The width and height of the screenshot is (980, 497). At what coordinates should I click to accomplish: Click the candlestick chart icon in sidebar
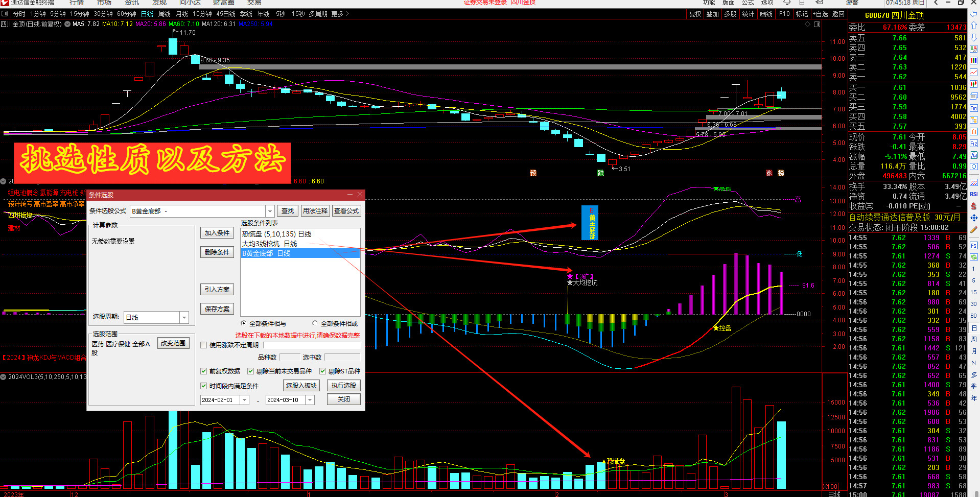(974, 84)
